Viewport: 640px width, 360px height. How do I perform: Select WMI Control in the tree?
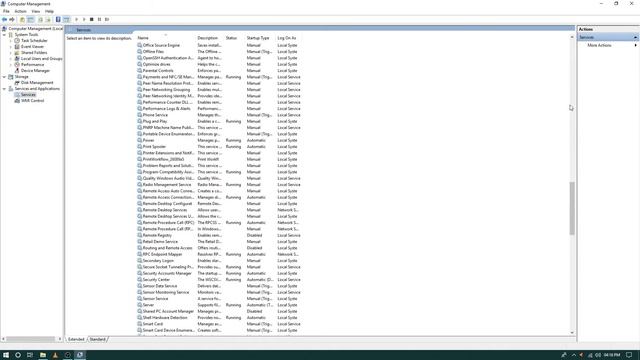[32, 100]
